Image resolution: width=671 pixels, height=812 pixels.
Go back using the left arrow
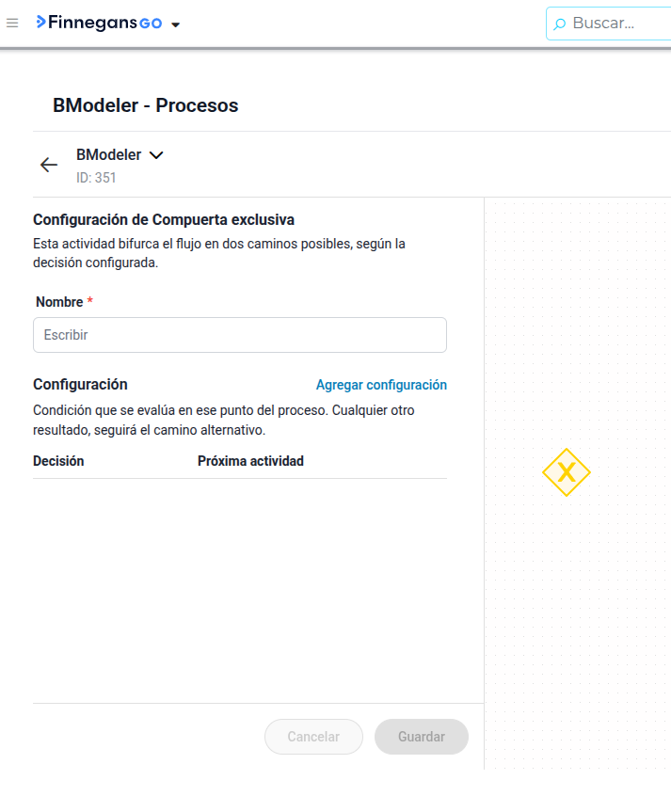(x=49, y=165)
